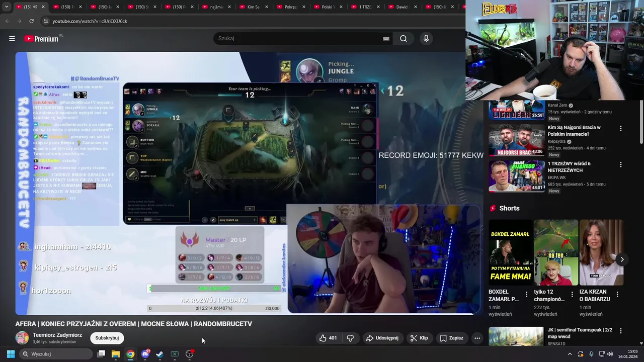Open menu for 1 TRZEŹWY wśród 6 video
The height and width of the screenshot is (362, 644).
(621, 165)
